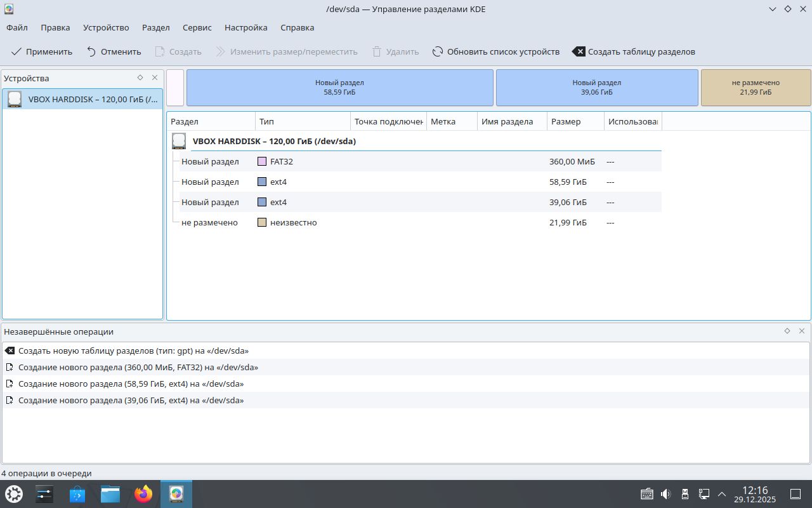Click the Создать new partition toolbar button
This screenshot has width=812, height=508.
(178, 51)
